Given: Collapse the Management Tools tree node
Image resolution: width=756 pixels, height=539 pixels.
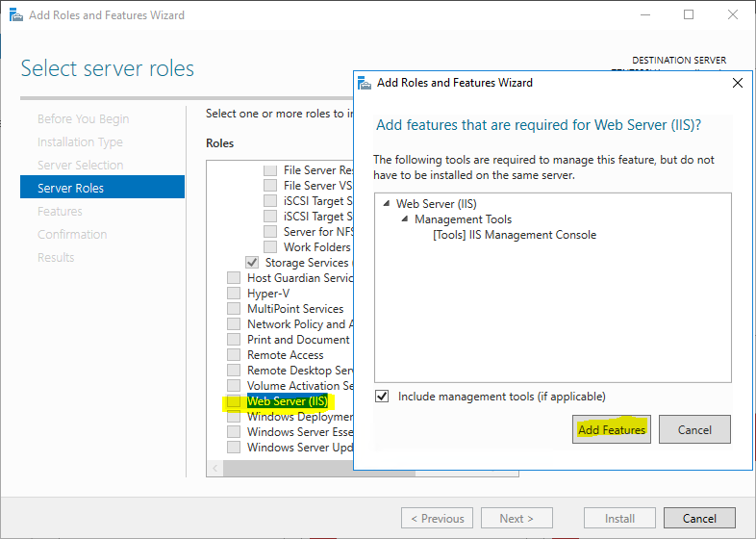Looking at the screenshot, I should click(x=405, y=219).
